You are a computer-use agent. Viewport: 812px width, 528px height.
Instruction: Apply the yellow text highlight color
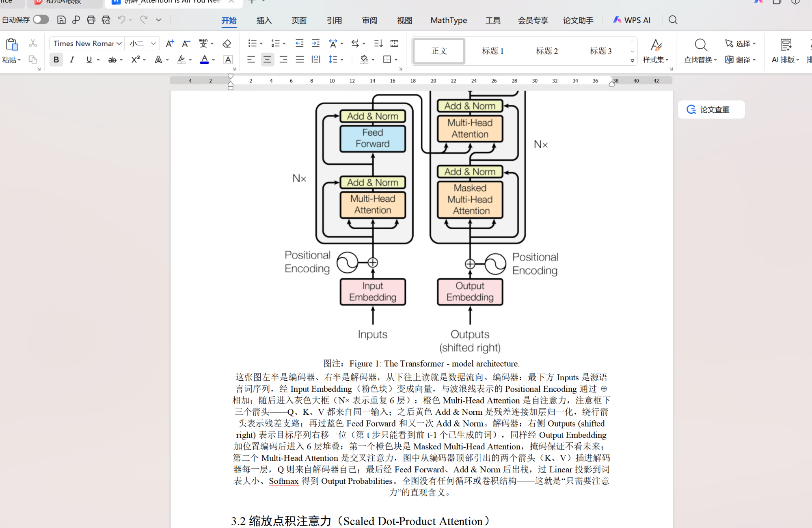[181, 60]
